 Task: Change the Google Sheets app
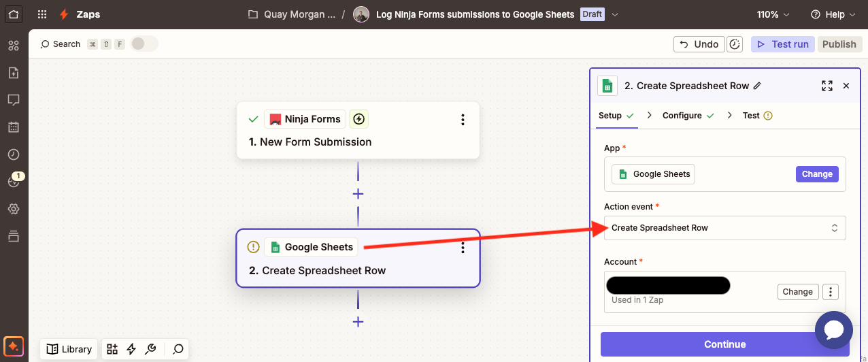pos(817,174)
